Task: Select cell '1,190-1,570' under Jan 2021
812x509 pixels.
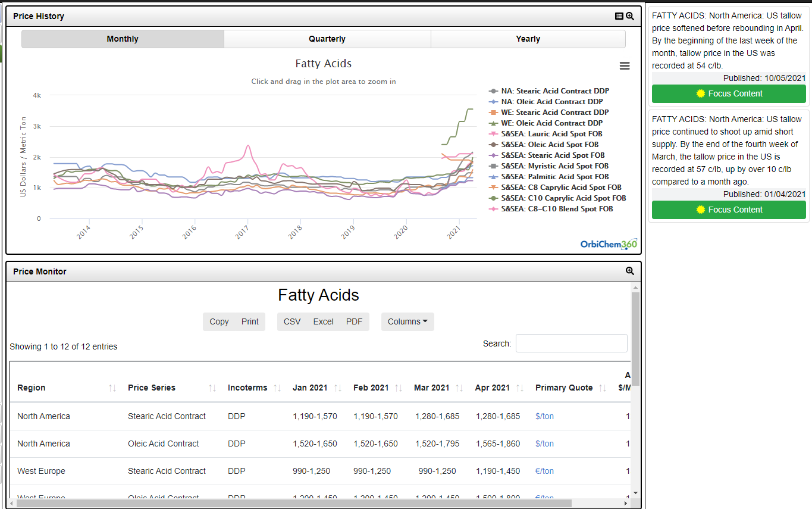Action: coord(315,416)
